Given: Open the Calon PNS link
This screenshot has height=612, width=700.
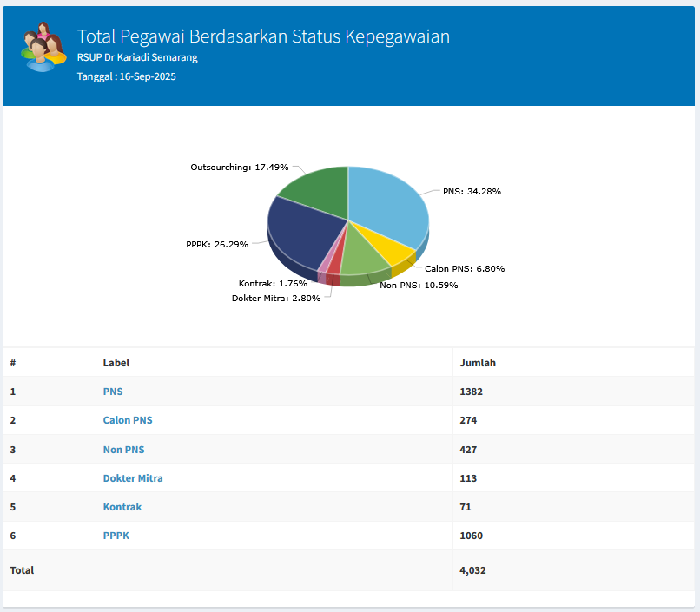Looking at the screenshot, I should tap(128, 420).
